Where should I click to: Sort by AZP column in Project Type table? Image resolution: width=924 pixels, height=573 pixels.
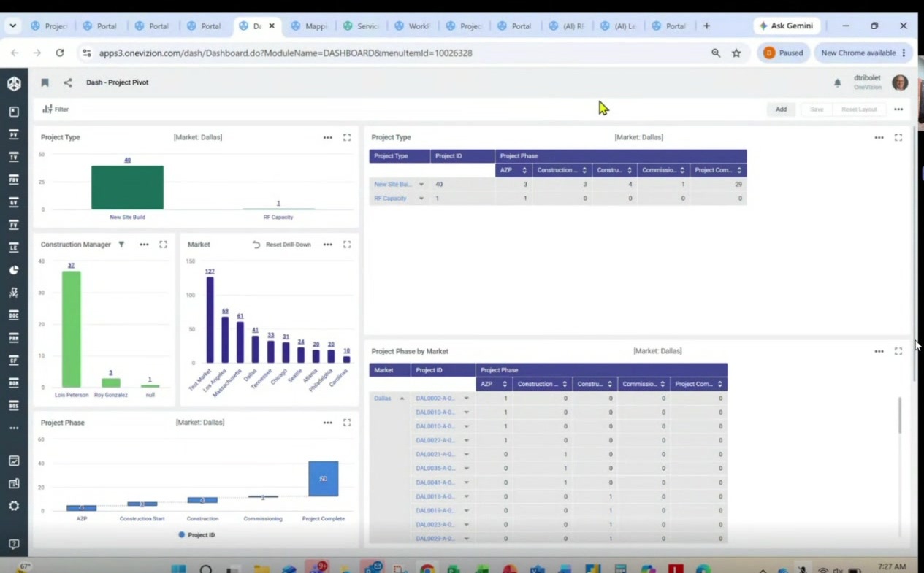tap(524, 170)
